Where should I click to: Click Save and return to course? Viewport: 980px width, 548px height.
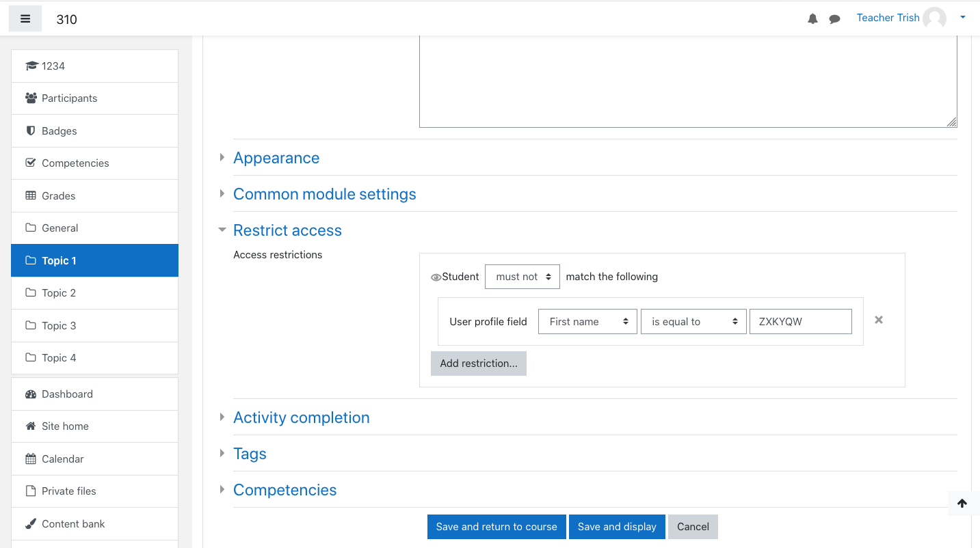496,527
